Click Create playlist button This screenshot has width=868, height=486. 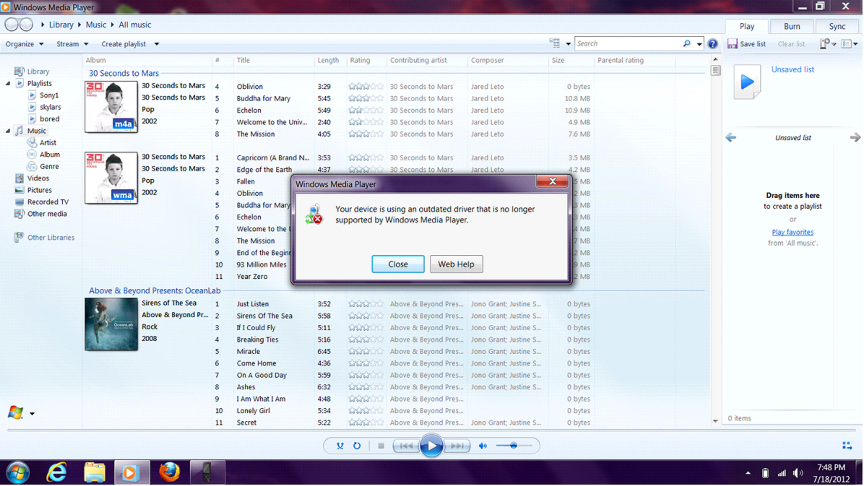124,44
